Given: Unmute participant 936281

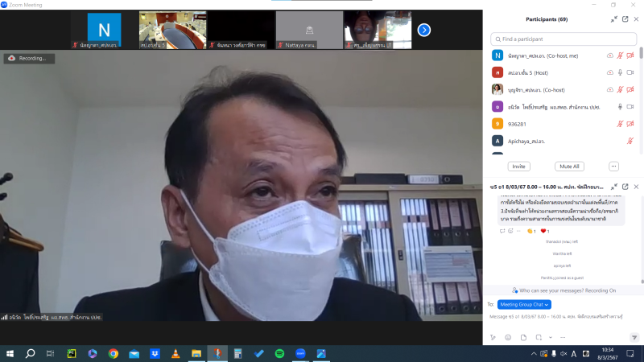Looking at the screenshot, I should (x=620, y=124).
